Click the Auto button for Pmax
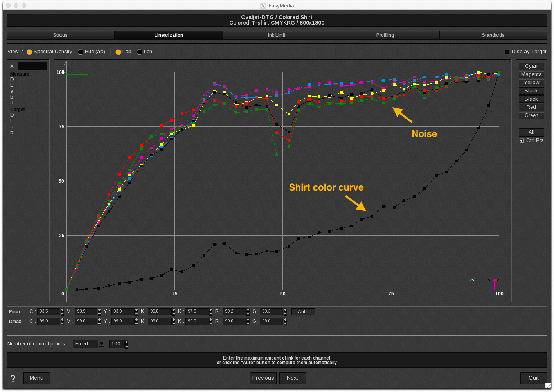 pos(303,312)
